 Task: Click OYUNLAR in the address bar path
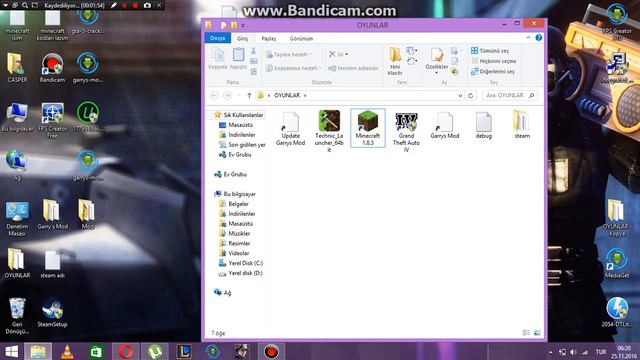coord(287,95)
